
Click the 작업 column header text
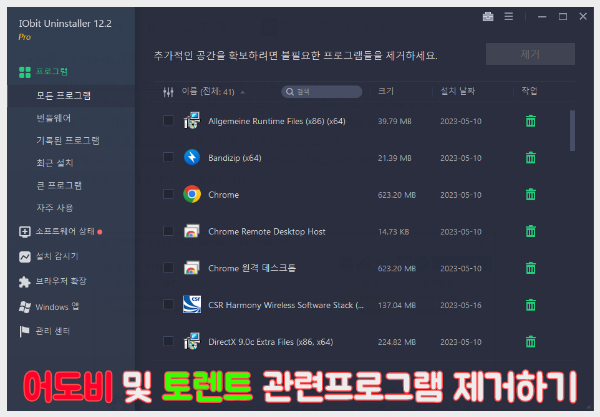529,91
